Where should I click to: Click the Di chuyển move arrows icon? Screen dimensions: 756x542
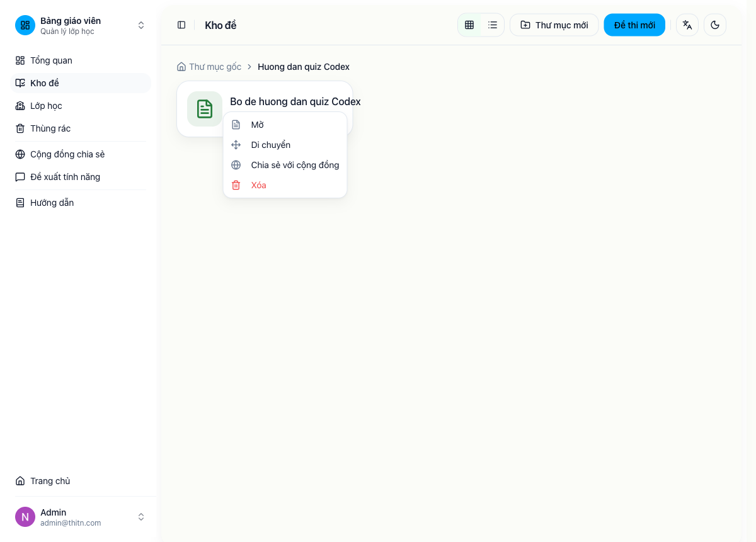click(x=236, y=145)
